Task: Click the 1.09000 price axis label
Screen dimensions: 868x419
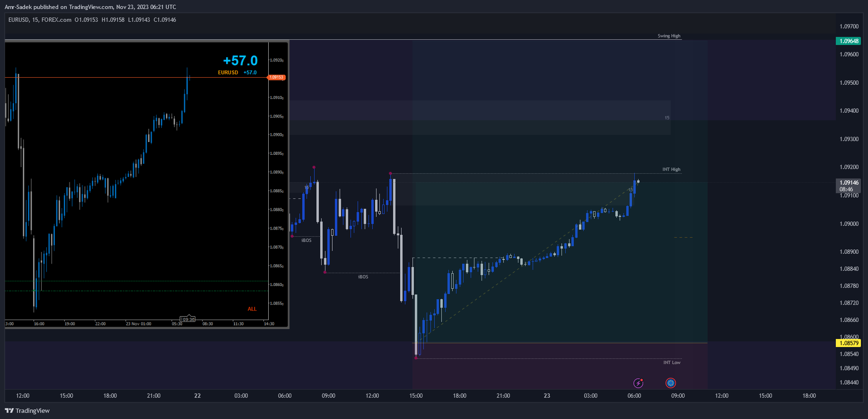Action: pos(849,224)
